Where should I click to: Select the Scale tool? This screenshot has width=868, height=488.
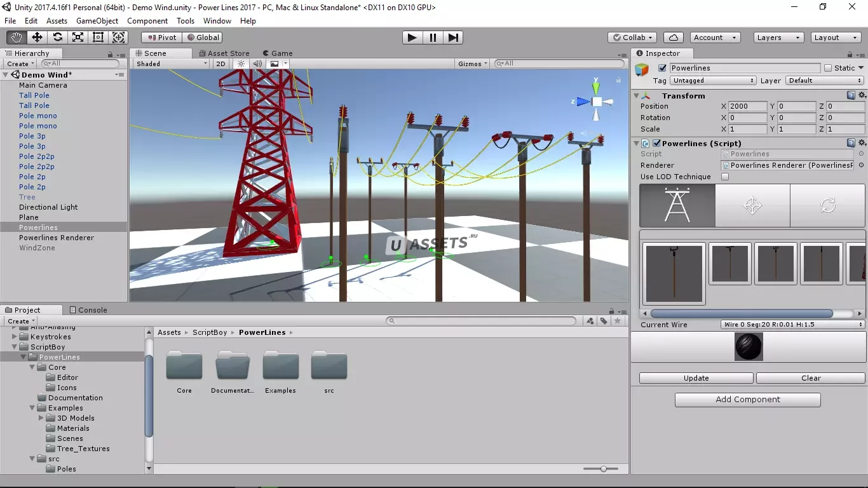(x=78, y=37)
